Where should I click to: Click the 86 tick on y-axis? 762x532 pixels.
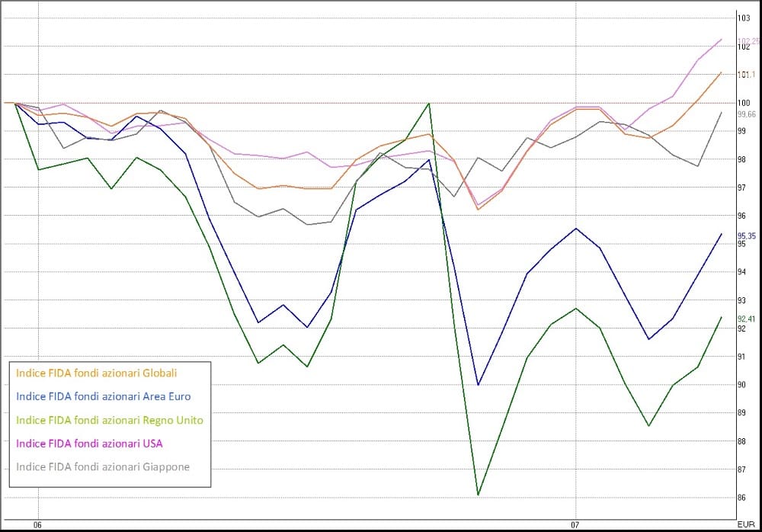tap(741, 498)
